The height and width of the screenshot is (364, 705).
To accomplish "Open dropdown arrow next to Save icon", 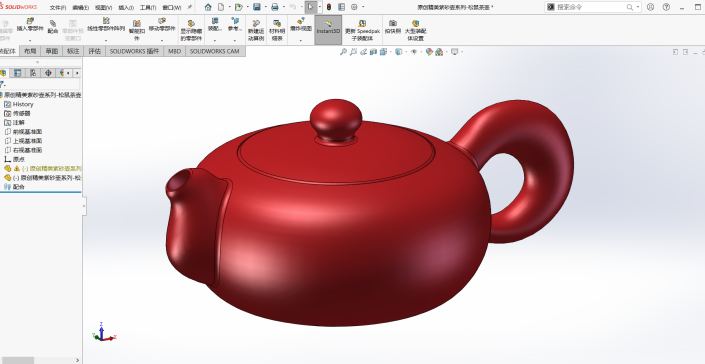I will click(x=265, y=7).
